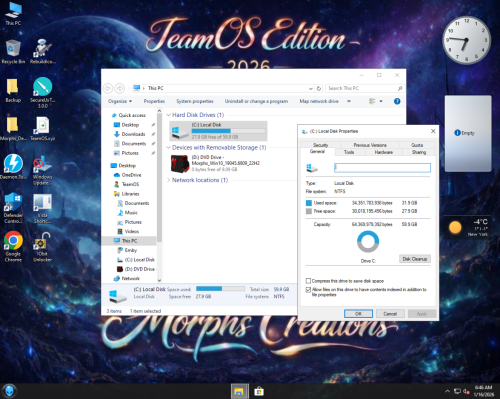Click Cancel in Local Disk Properties
500x399 pixels.
pyautogui.click(x=390, y=314)
